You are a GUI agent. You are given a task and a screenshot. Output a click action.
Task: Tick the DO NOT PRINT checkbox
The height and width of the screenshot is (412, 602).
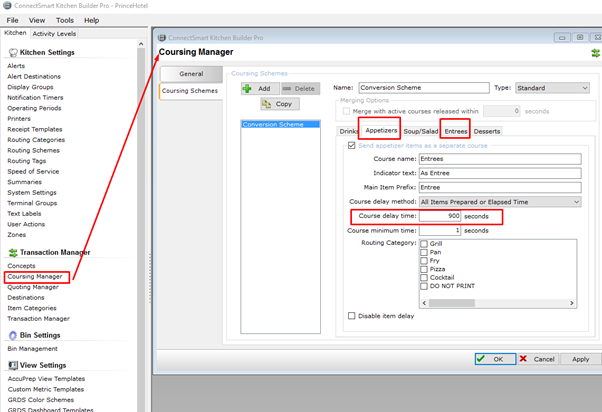point(424,286)
